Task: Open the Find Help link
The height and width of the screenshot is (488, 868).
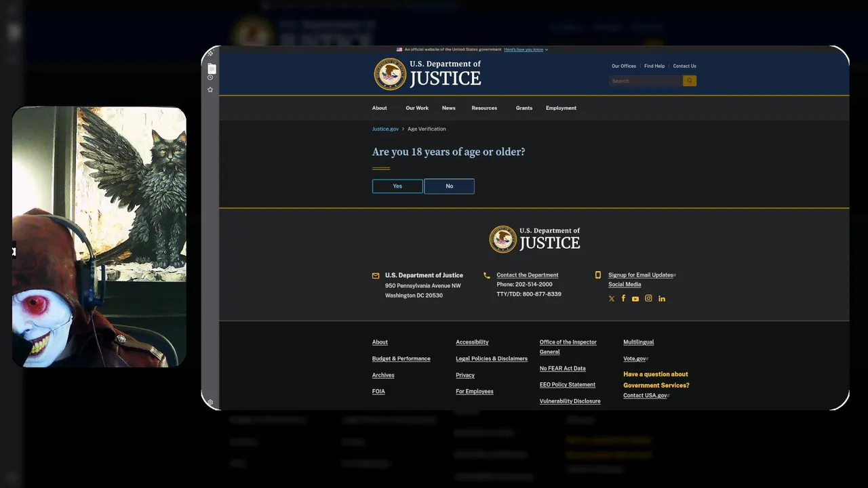Action: point(654,66)
